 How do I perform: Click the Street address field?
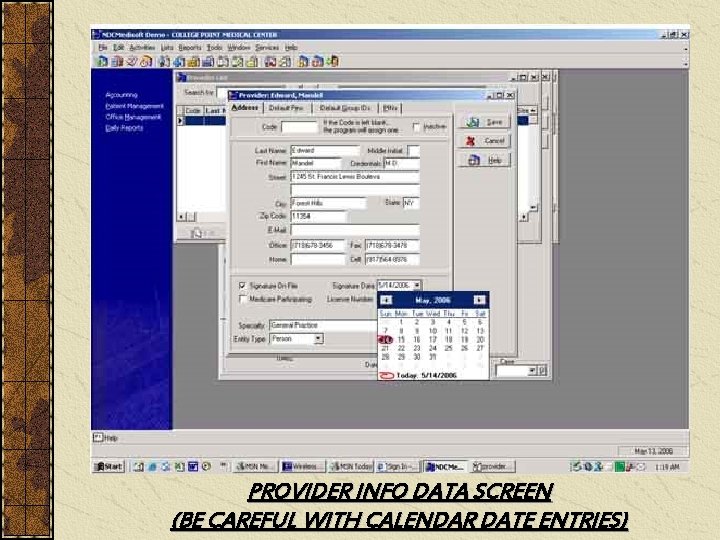(x=355, y=177)
